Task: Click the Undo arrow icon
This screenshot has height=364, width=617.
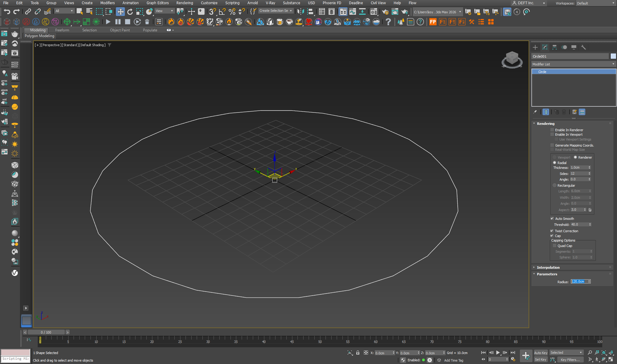Action: click(7, 12)
